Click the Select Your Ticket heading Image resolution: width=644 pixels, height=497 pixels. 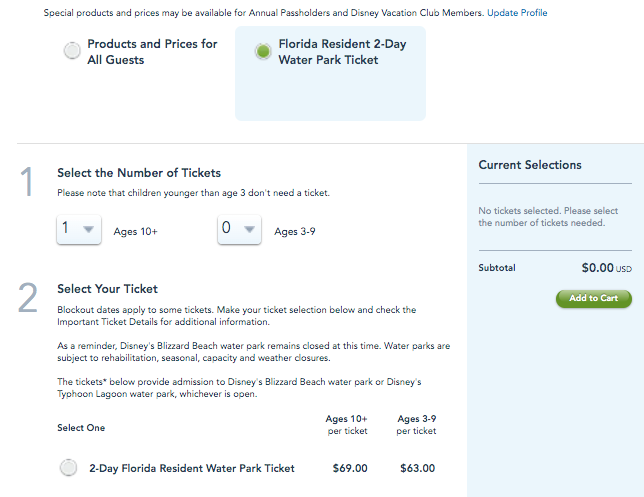(x=107, y=289)
